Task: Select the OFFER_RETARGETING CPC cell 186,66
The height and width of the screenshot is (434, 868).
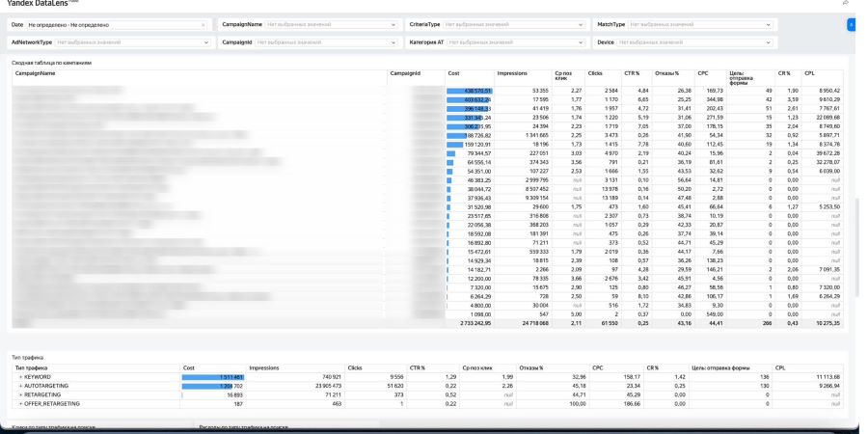Action: pos(616,404)
